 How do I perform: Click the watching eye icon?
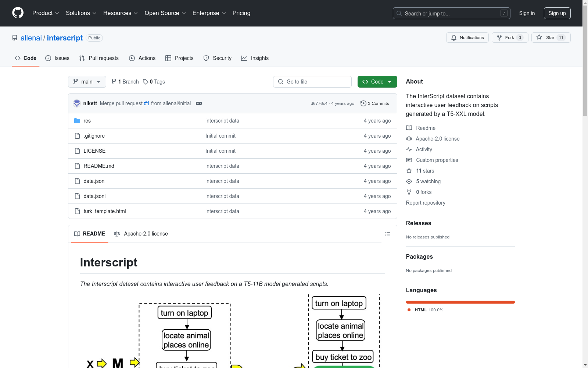tap(409, 181)
